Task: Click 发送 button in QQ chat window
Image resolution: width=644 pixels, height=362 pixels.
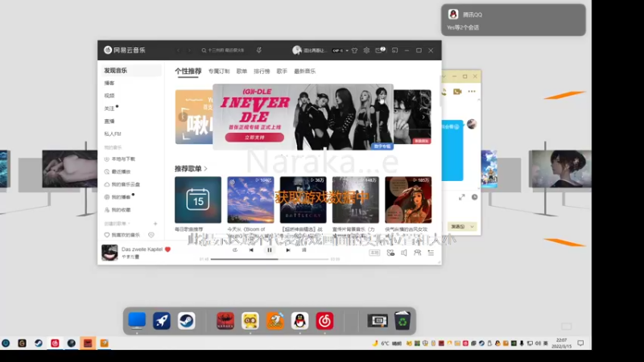Action: tap(457, 227)
